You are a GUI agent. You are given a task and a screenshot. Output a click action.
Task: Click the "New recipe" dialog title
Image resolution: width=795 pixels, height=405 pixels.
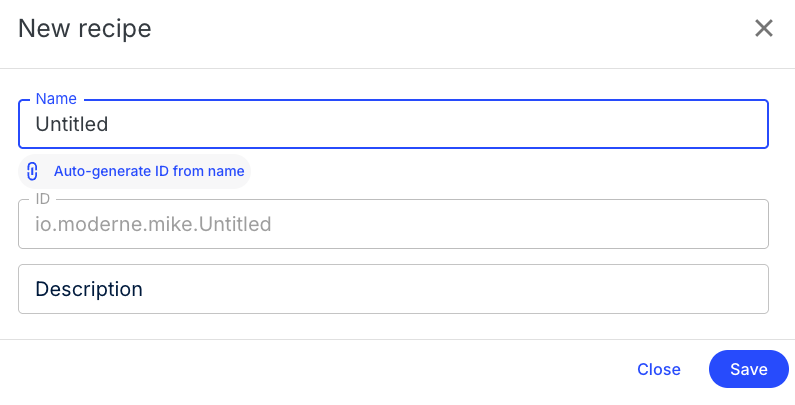[x=85, y=29]
